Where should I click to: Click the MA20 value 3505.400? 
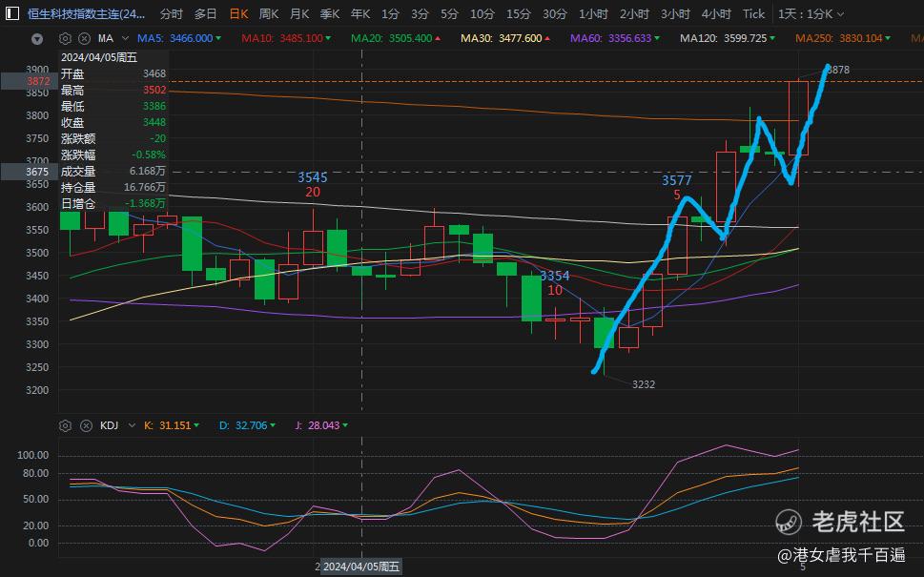pos(410,38)
